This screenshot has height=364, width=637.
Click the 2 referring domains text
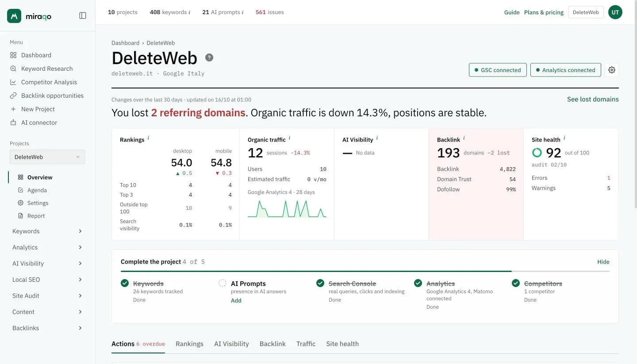click(198, 113)
